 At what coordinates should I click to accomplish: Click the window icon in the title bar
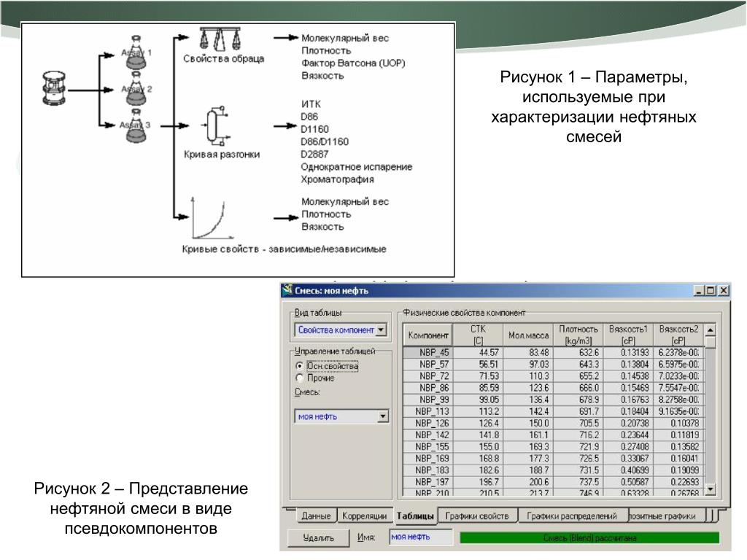(x=287, y=290)
